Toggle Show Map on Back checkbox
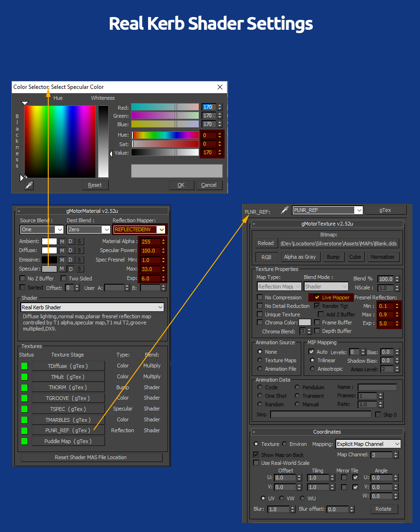The image size is (420, 532). (256, 454)
